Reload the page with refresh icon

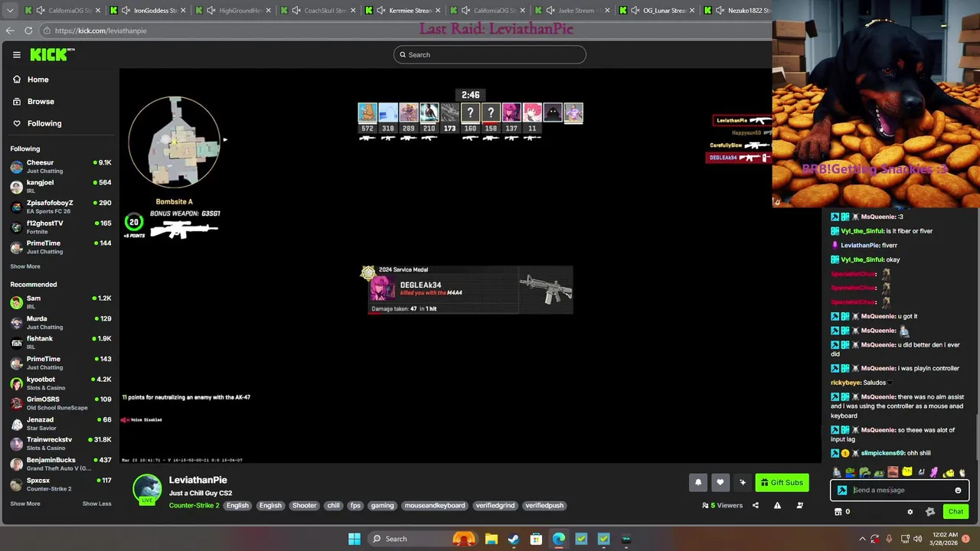point(28,31)
